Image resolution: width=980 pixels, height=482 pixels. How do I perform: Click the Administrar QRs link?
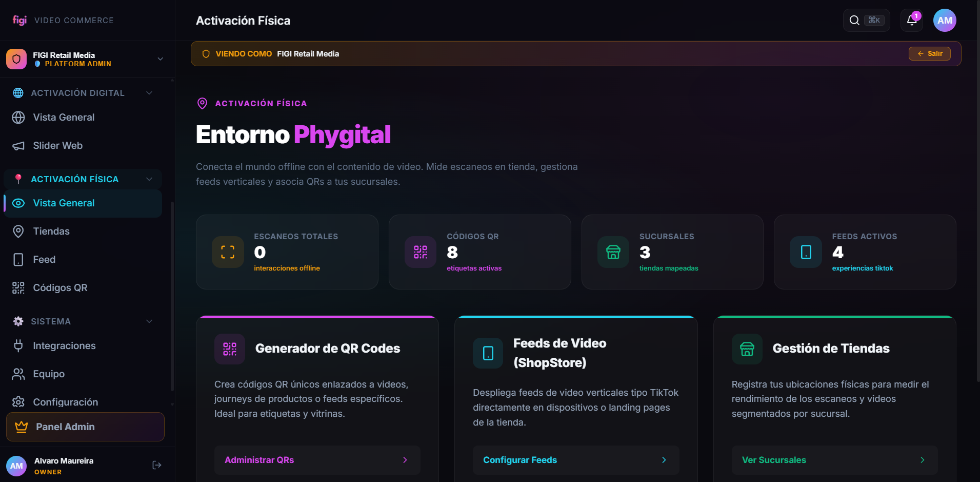click(317, 460)
